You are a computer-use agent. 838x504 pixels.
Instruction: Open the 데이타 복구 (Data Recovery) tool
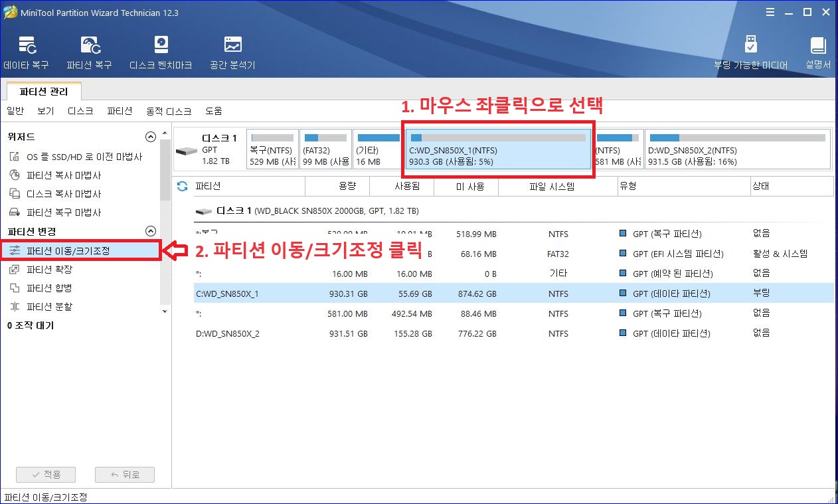(x=26, y=53)
